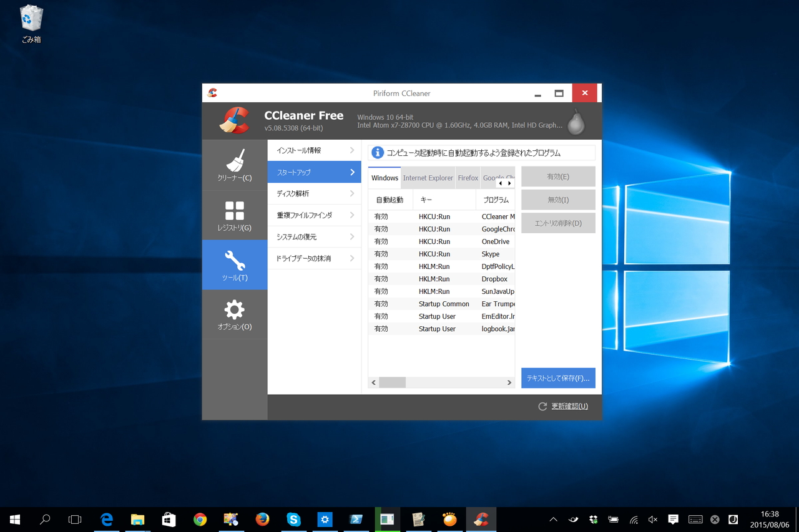Open ディスク解析 in the tools menu
Screen dimensions: 799x532
[x=315, y=193]
